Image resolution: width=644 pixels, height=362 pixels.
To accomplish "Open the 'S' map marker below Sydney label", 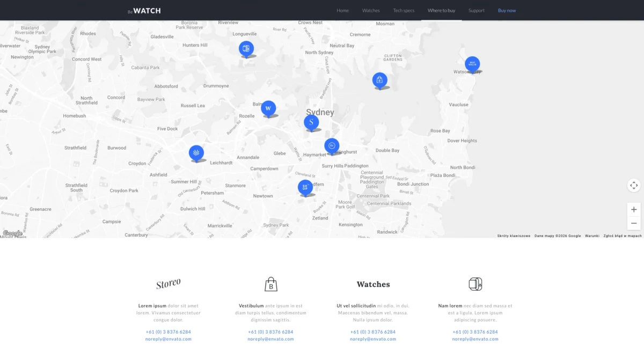I will [x=311, y=122].
